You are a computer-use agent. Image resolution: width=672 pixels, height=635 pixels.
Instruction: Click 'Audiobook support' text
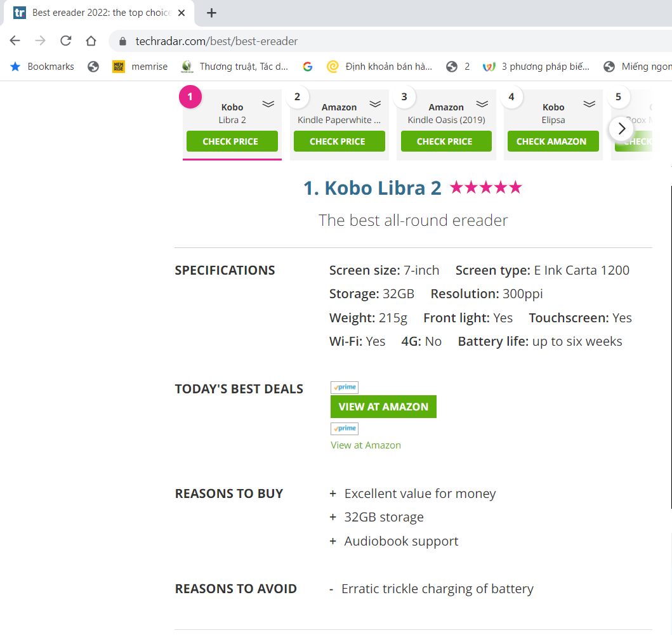pos(401,541)
